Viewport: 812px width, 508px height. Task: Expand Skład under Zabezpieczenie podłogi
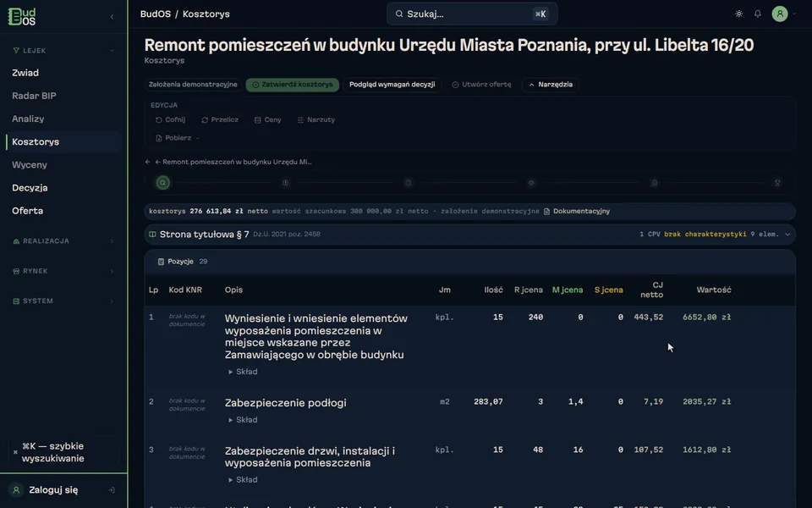(x=243, y=420)
